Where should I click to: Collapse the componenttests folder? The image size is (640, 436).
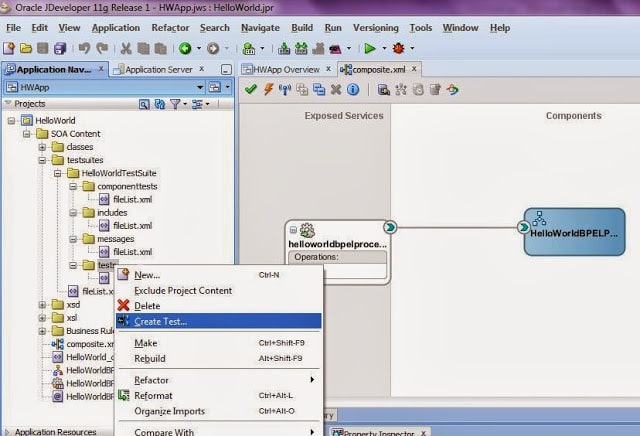pos(73,187)
